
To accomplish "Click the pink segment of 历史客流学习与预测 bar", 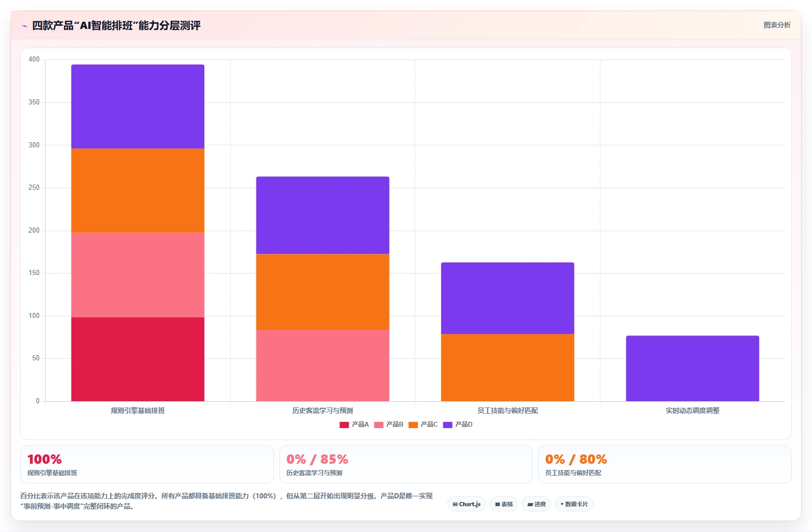I will pyautogui.click(x=323, y=366).
